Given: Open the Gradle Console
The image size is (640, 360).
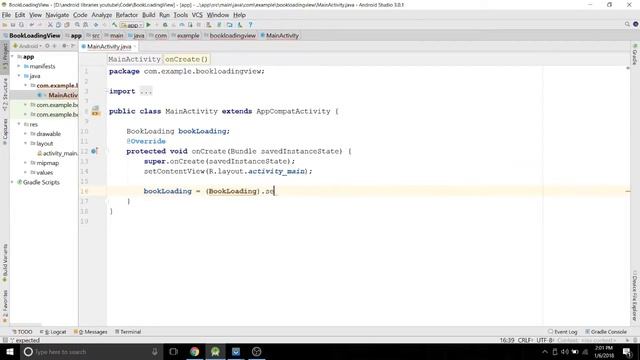Looking at the screenshot, I should (x=606, y=332).
